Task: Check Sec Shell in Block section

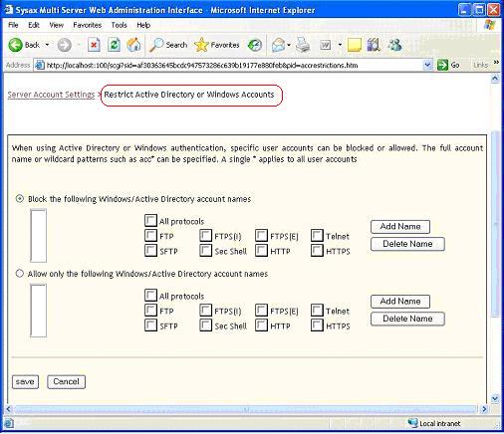Action: pyautogui.click(x=205, y=251)
